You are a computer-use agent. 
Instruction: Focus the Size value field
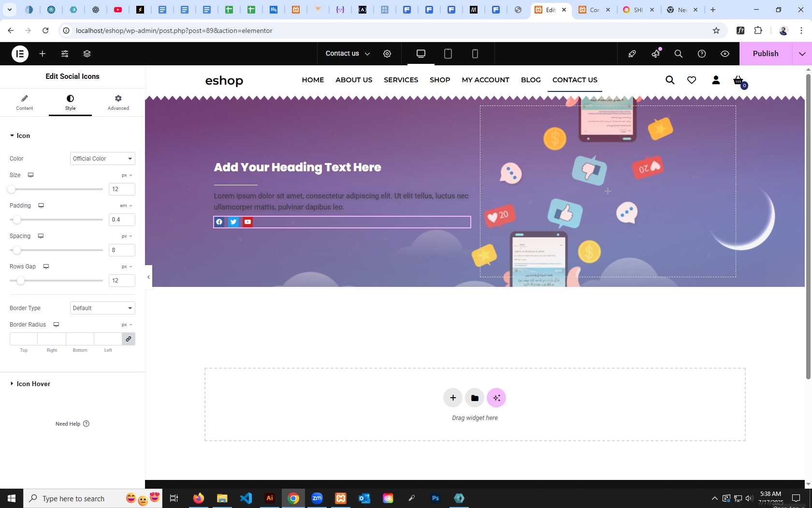(x=122, y=189)
